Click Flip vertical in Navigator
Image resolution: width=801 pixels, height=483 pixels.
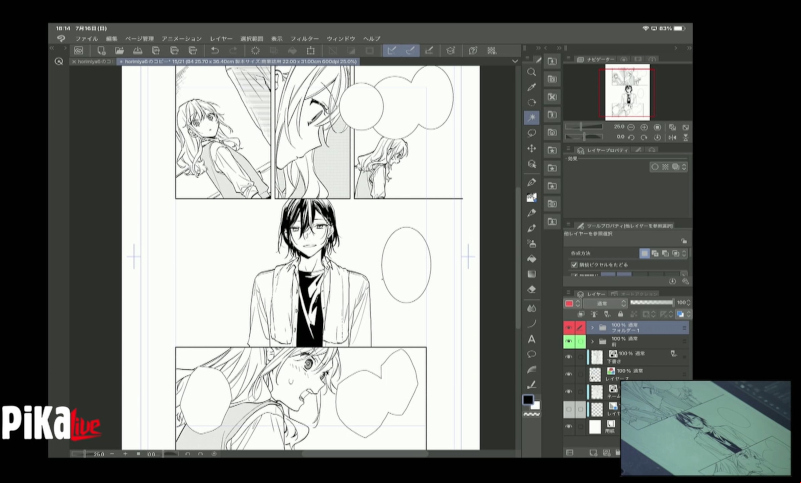click(x=686, y=137)
